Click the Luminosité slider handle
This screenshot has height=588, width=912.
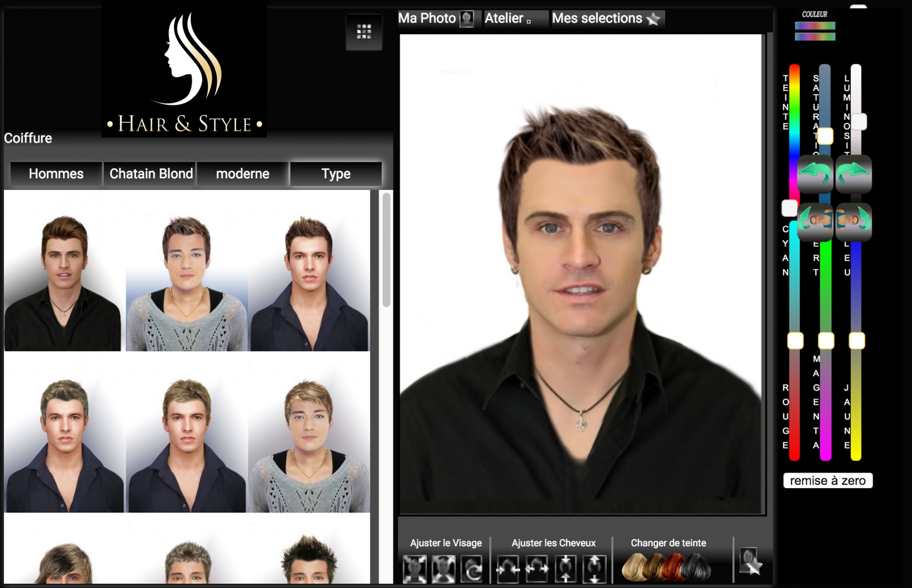[x=859, y=122]
